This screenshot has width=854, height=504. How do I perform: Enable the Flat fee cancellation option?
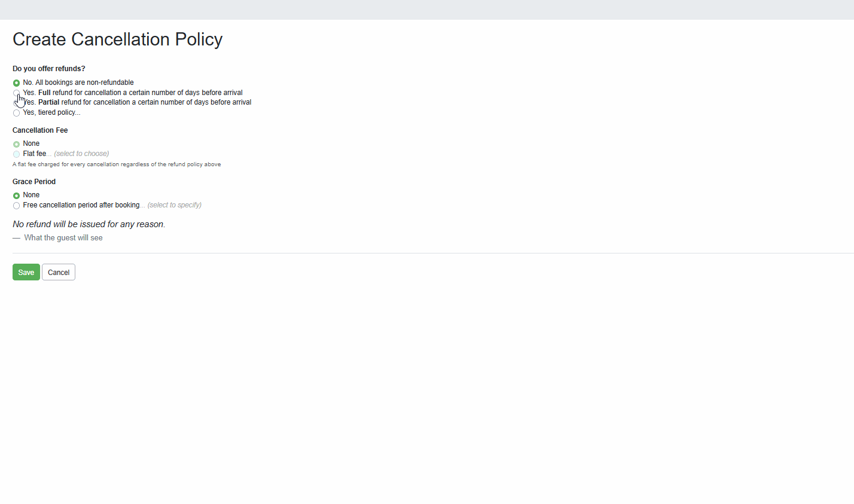(16, 154)
